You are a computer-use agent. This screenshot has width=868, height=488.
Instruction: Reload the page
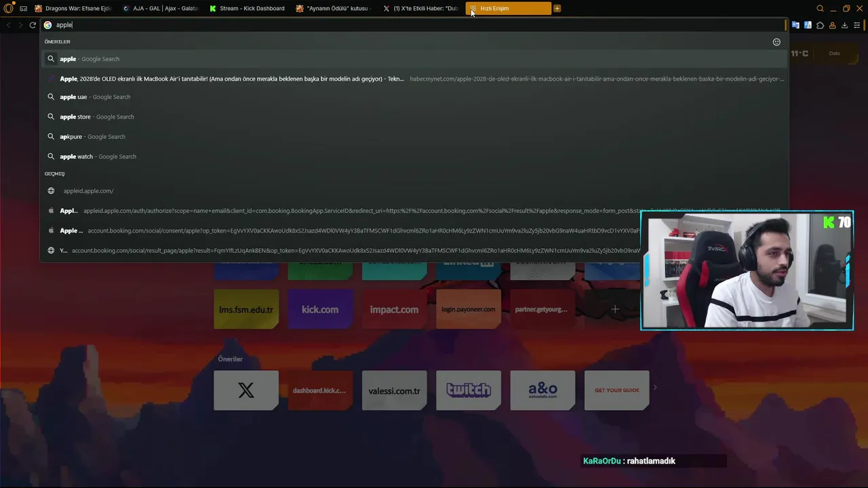pos(33,25)
